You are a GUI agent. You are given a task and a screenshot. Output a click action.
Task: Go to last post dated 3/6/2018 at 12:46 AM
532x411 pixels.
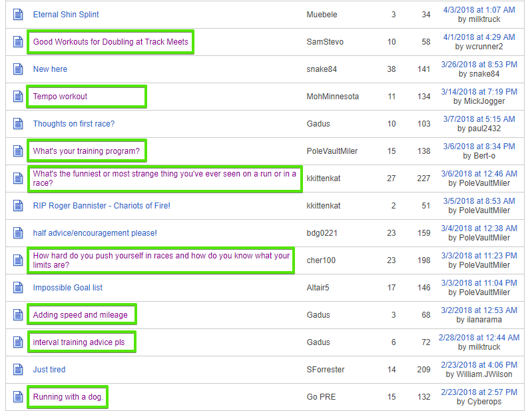[479, 174]
